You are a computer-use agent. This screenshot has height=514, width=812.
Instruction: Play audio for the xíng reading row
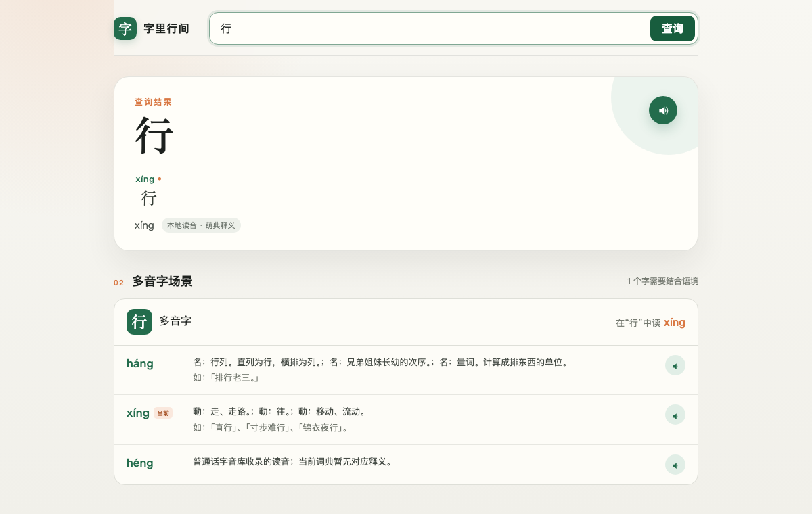(x=675, y=415)
